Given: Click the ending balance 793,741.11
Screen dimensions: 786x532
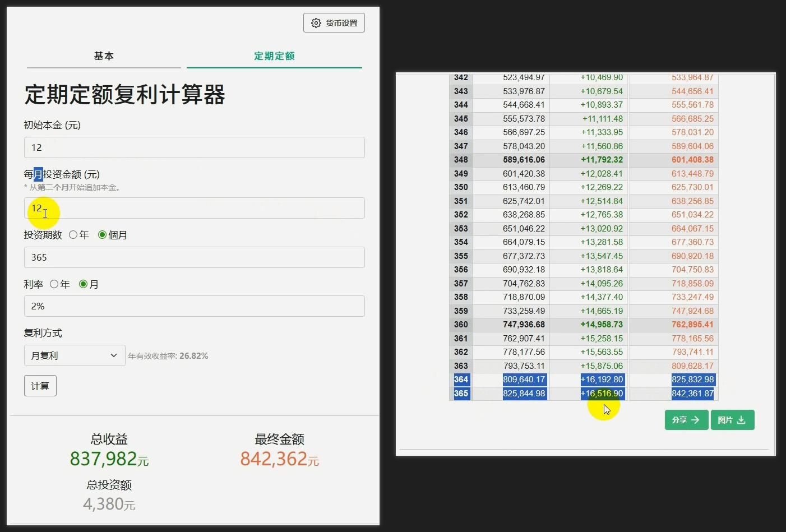Looking at the screenshot, I should click(x=693, y=352).
